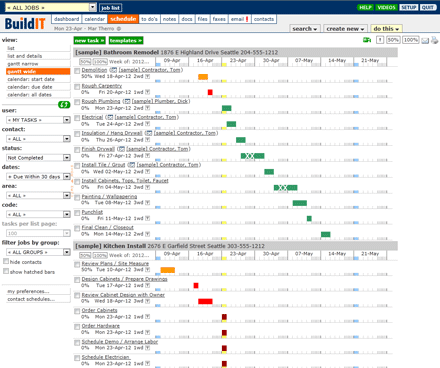The height and width of the screenshot is (368, 440).
Task: Click the HELP button
Action: (x=365, y=7)
